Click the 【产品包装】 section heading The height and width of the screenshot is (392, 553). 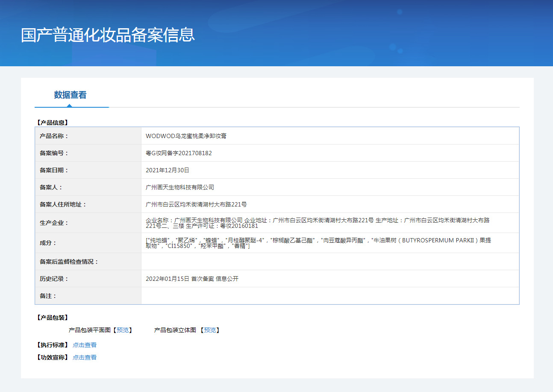(52, 318)
